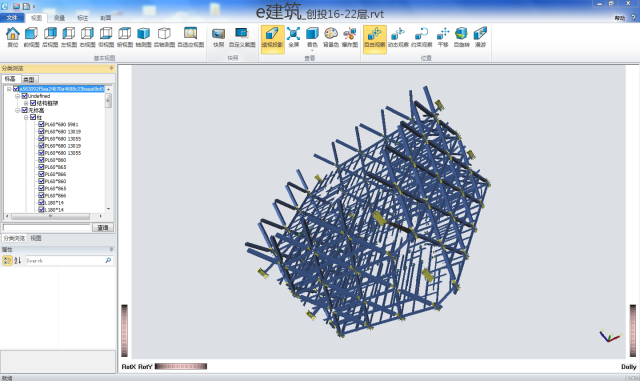
Task: Open the 文件 file menu
Action: 12,18
